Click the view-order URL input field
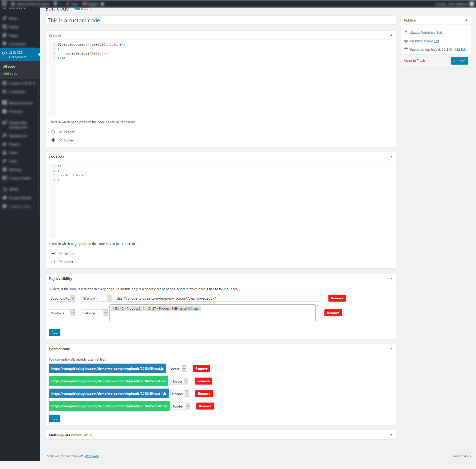This screenshot has width=476, height=469. (x=216, y=298)
